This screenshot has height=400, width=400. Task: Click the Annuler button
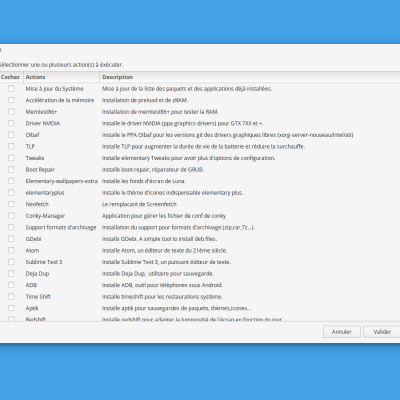click(x=342, y=332)
